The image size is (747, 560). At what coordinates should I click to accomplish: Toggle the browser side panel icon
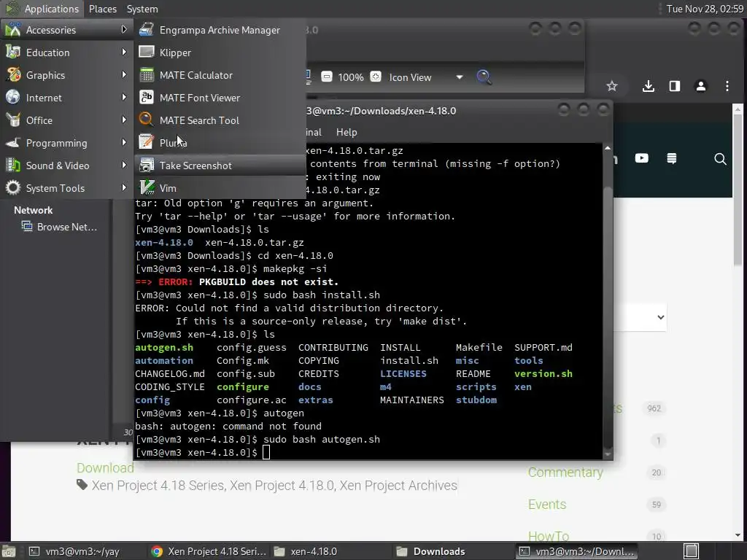(675, 86)
